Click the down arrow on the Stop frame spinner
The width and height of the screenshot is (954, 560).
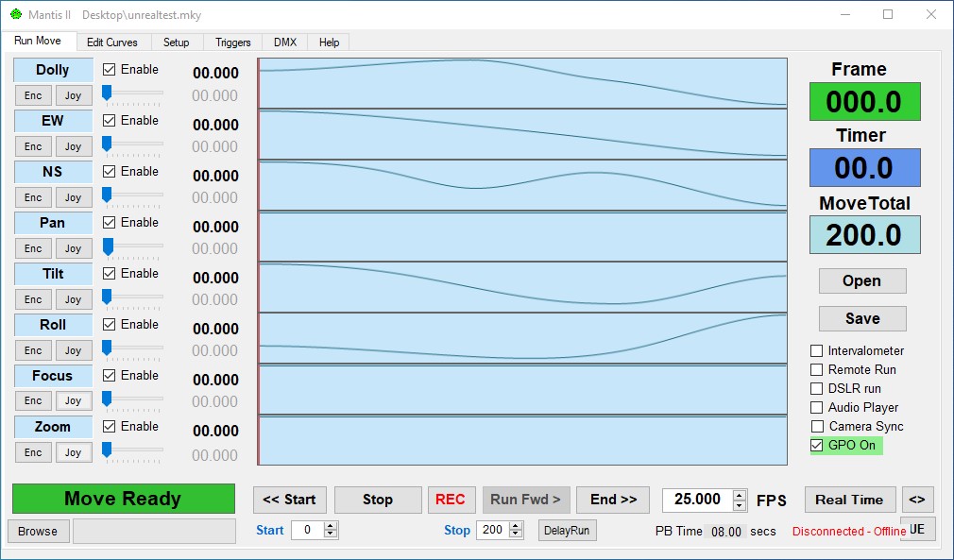point(515,535)
